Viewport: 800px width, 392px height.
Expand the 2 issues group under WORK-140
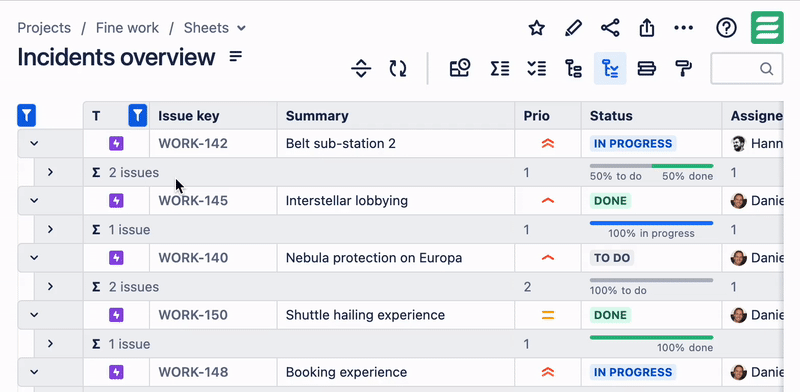[x=50, y=286]
